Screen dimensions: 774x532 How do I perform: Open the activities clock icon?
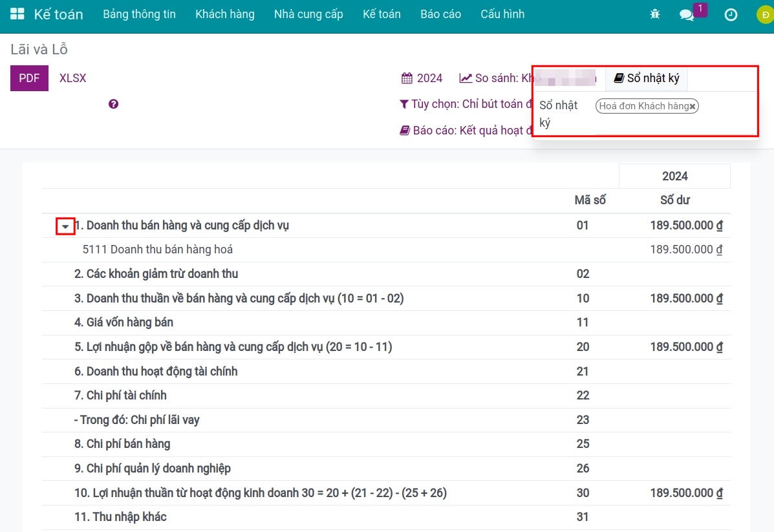[731, 14]
